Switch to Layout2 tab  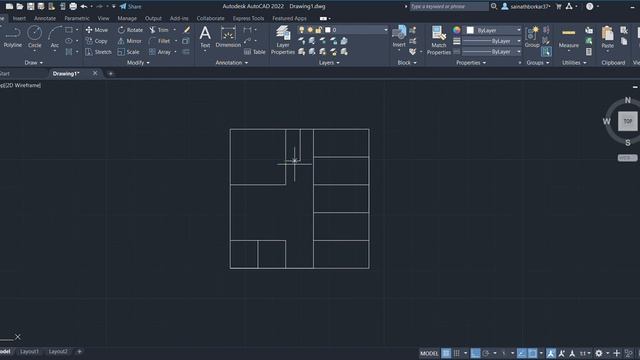(58, 351)
